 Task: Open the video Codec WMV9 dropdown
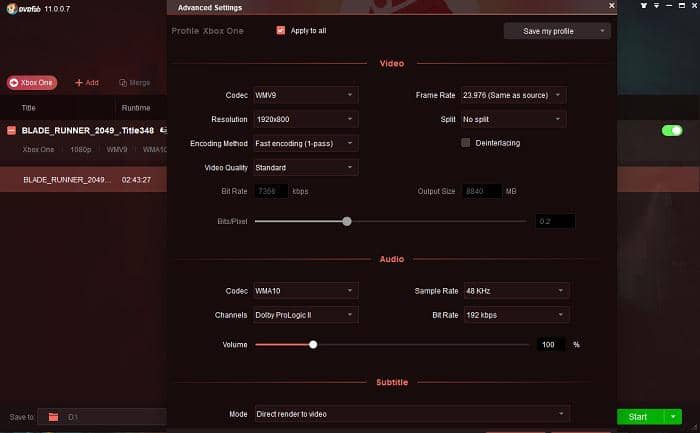305,95
